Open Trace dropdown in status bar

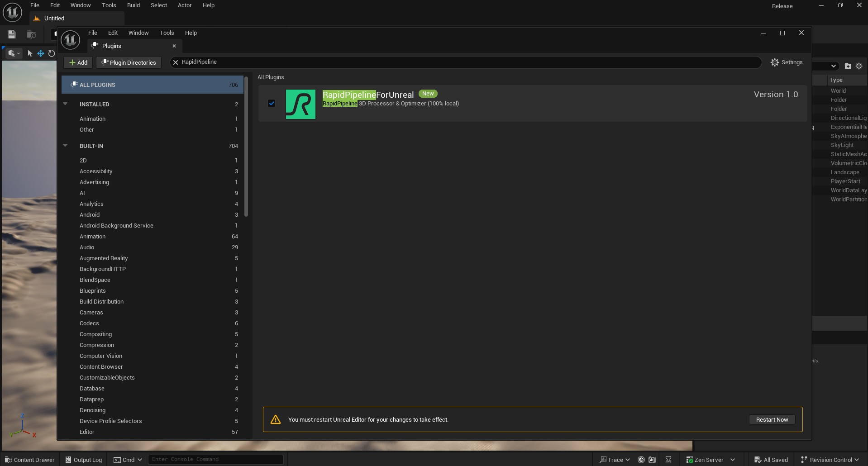[615, 460]
